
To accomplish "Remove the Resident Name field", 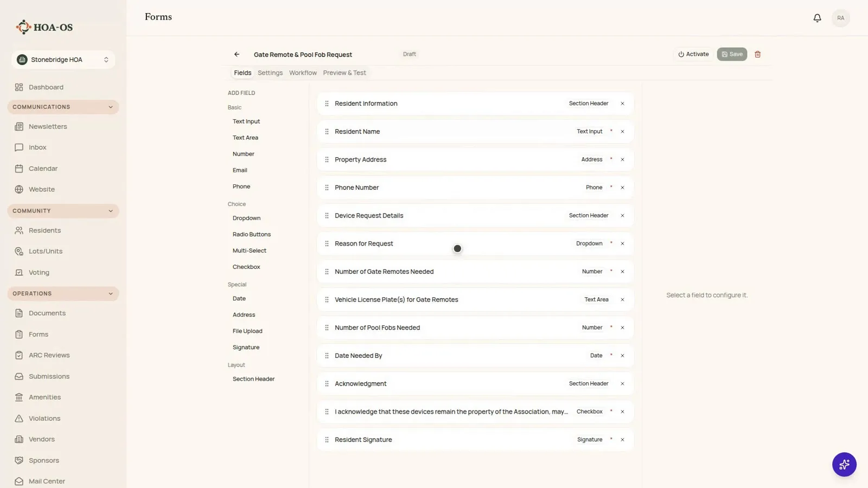I will click(622, 132).
